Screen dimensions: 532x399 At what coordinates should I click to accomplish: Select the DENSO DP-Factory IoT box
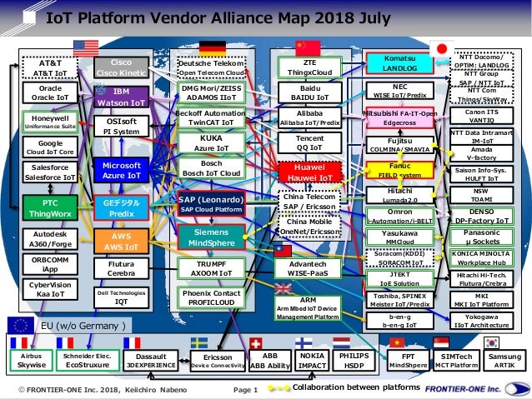coord(481,216)
